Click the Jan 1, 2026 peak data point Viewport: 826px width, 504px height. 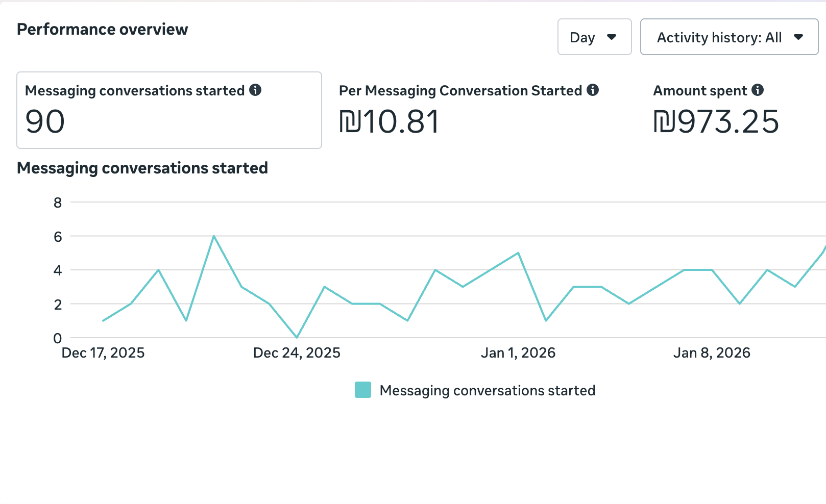click(518, 253)
